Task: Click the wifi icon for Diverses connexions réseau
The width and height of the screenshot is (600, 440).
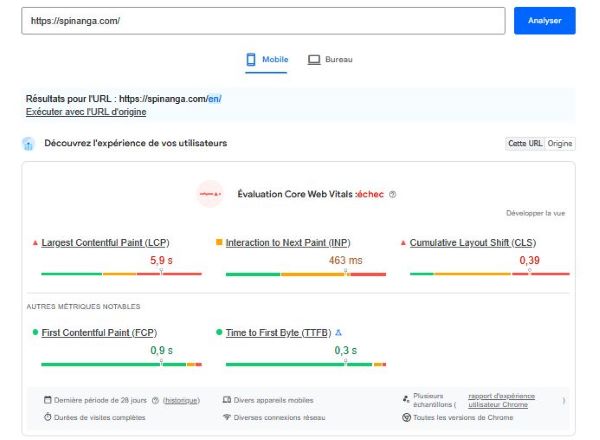Action: pyautogui.click(x=227, y=417)
